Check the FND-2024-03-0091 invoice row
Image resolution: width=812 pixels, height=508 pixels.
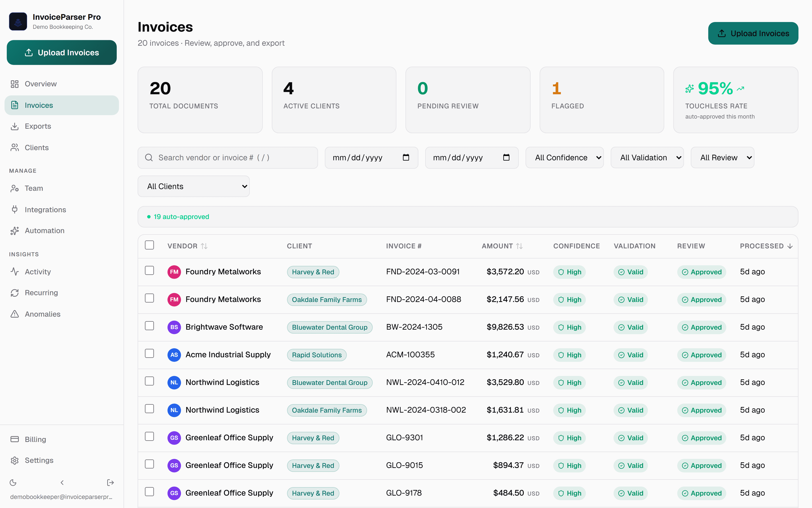[149, 271]
